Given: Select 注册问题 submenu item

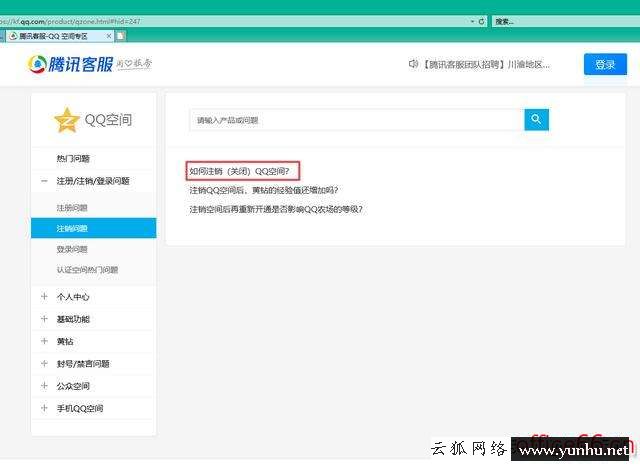Looking at the screenshot, I should [x=72, y=208].
